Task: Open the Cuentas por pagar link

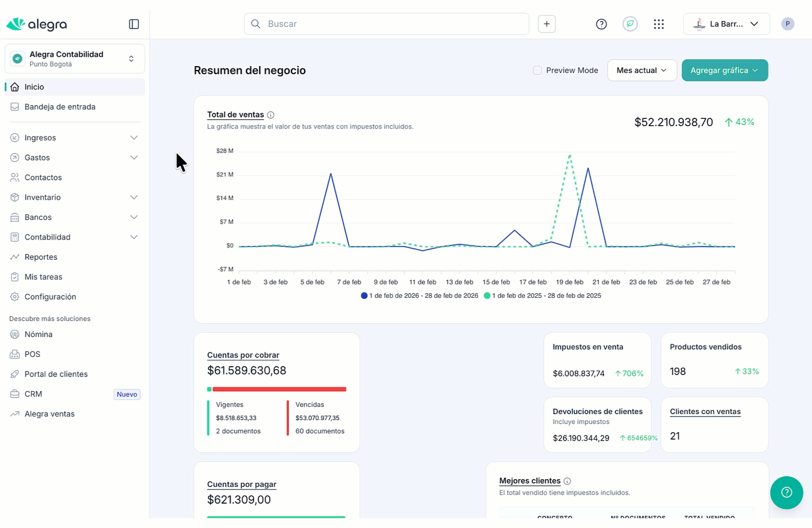Action: [x=242, y=484]
